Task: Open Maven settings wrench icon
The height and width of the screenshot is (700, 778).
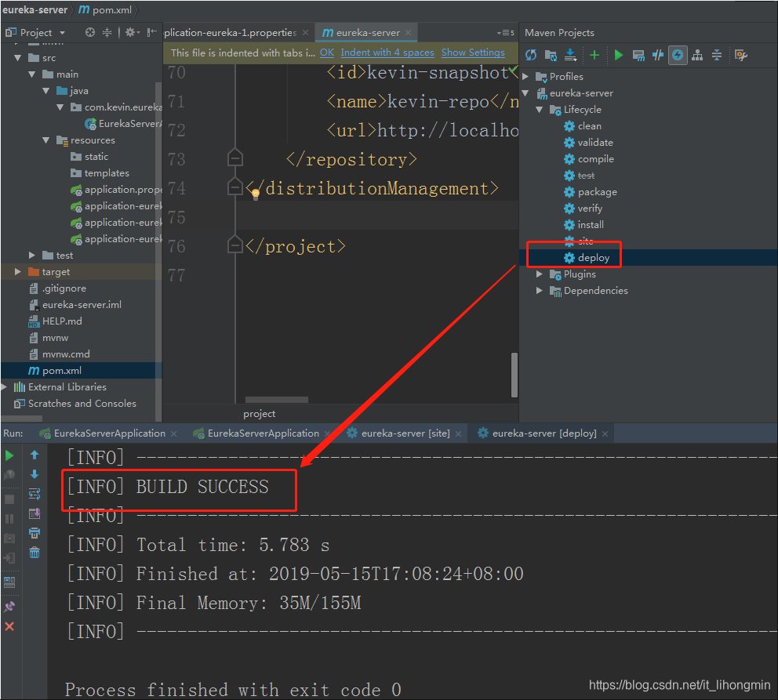Action: pyautogui.click(x=741, y=55)
